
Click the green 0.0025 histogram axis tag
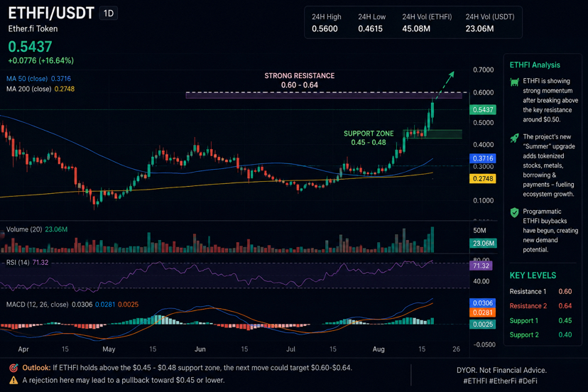click(x=483, y=324)
